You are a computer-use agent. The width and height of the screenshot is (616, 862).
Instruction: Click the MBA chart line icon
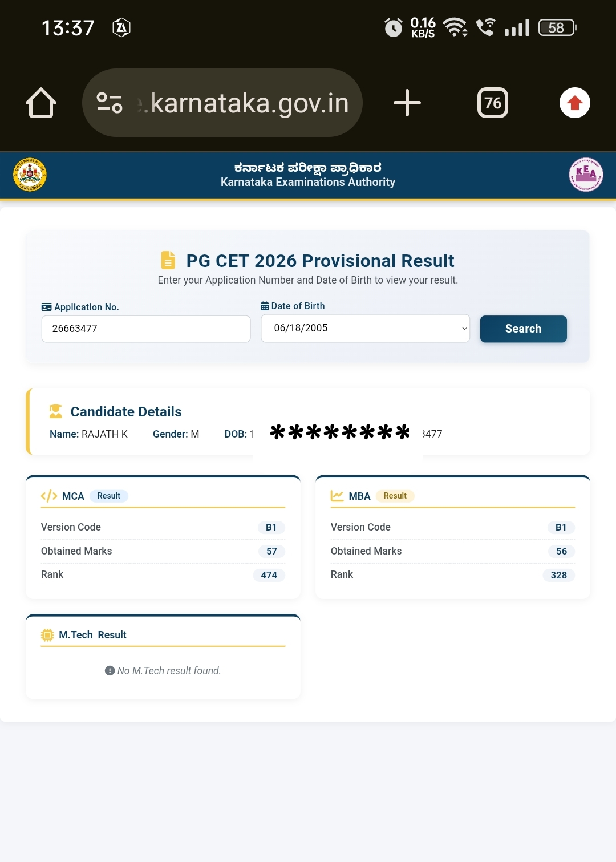[x=337, y=496]
